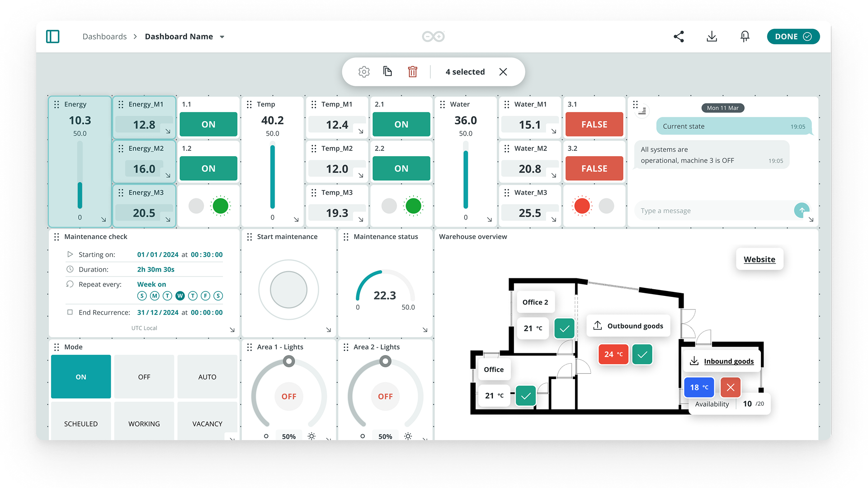Toggle the sidebar panel icon
868x488 pixels.
(x=53, y=37)
